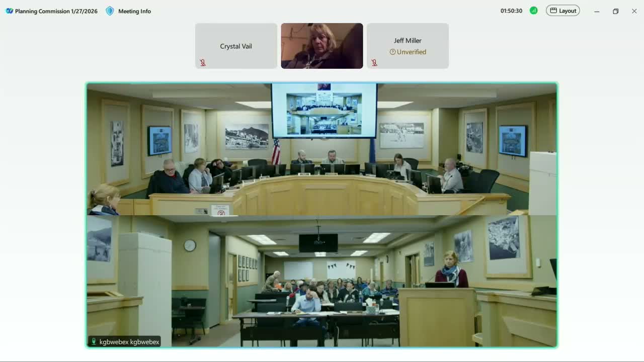The height and width of the screenshot is (362, 644).
Task: Open the Layout options
Action: pos(562,11)
